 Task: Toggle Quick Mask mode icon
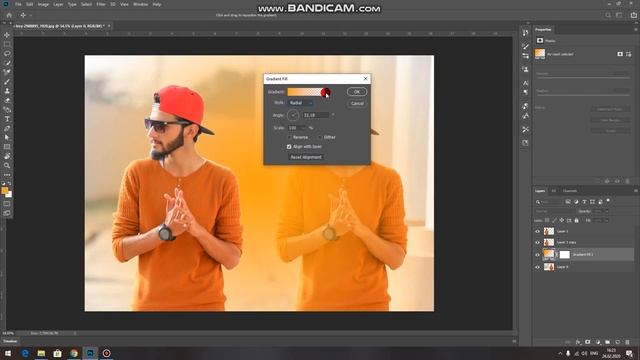coord(7,204)
